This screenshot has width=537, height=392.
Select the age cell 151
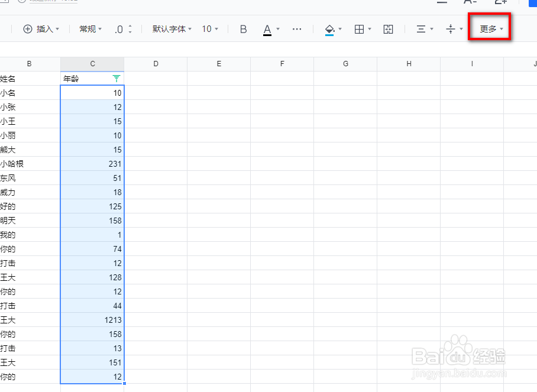(92, 363)
